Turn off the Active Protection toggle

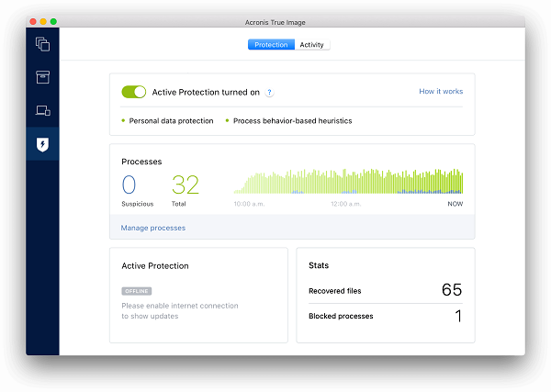pyautogui.click(x=134, y=93)
